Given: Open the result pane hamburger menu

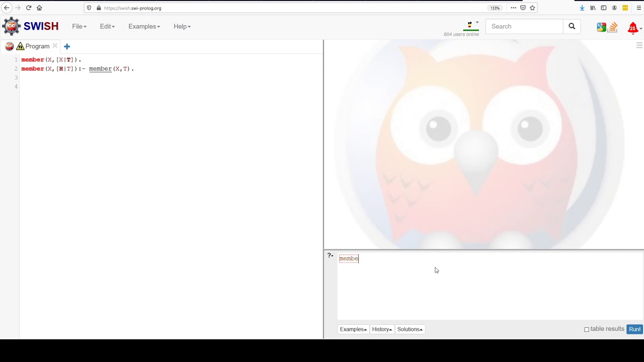Looking at the screenshot, I should [639, 45].
